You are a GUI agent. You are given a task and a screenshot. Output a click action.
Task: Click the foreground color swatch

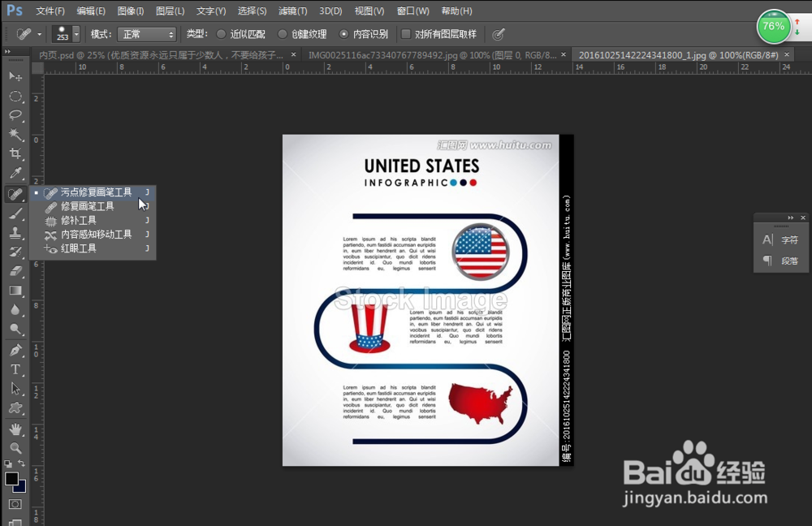click(11, 478)
